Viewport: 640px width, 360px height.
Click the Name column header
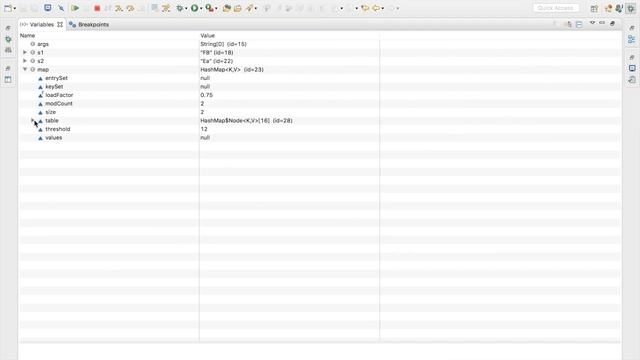(x=27, y=36)
